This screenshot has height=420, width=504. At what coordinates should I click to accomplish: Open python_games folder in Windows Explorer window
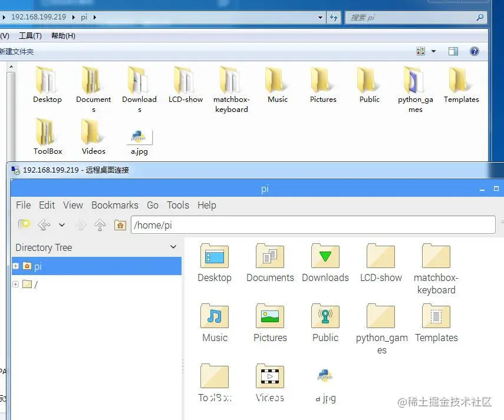(416, 90)
